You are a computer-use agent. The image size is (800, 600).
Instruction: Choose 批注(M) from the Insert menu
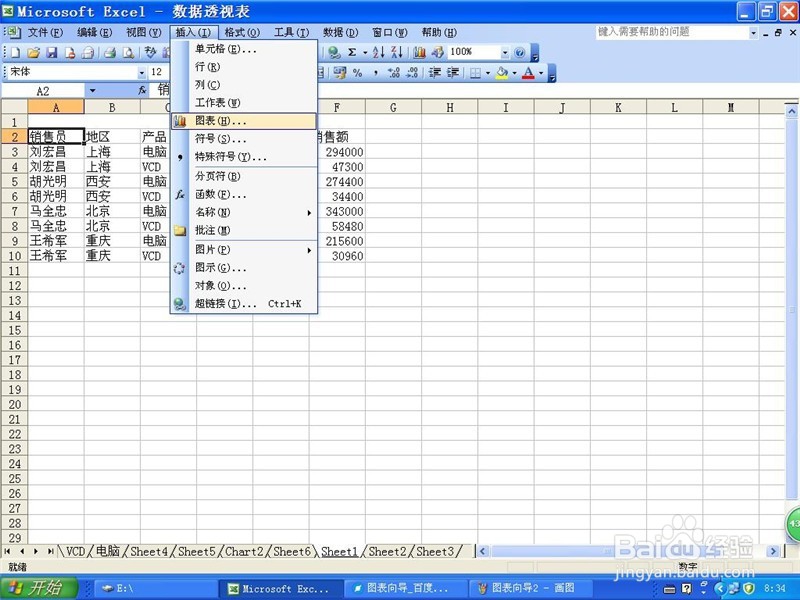pos(244,230)
